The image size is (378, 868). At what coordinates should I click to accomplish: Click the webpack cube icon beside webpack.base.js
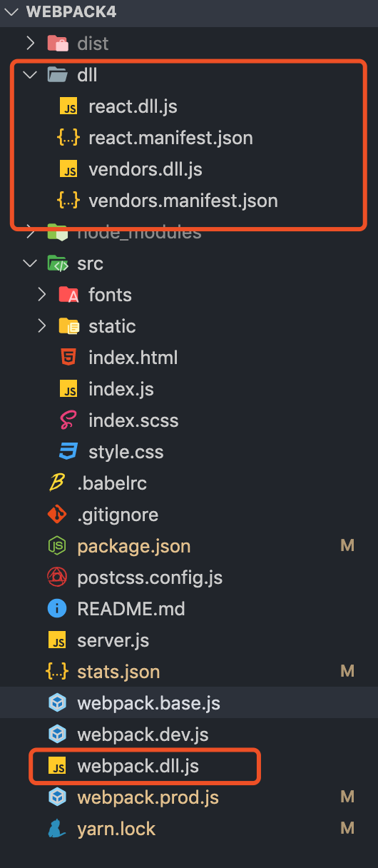pos(57,703)
